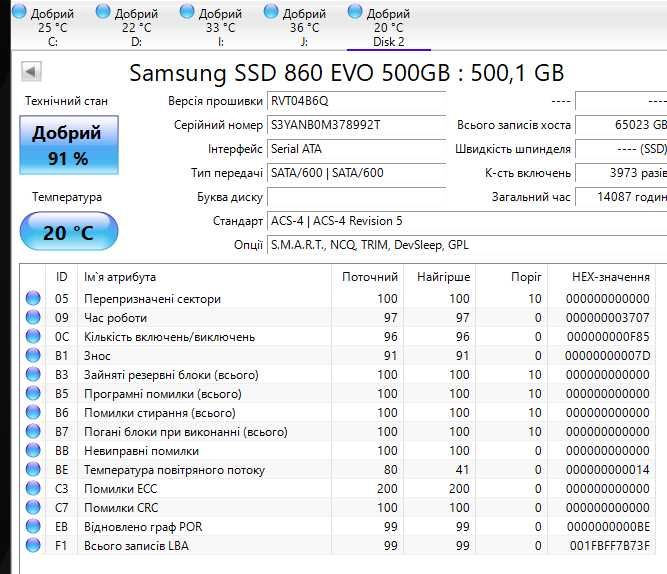Click the 20 °C temperature button
This screenshot has width=667, height=574.
(x=69, y=232)
